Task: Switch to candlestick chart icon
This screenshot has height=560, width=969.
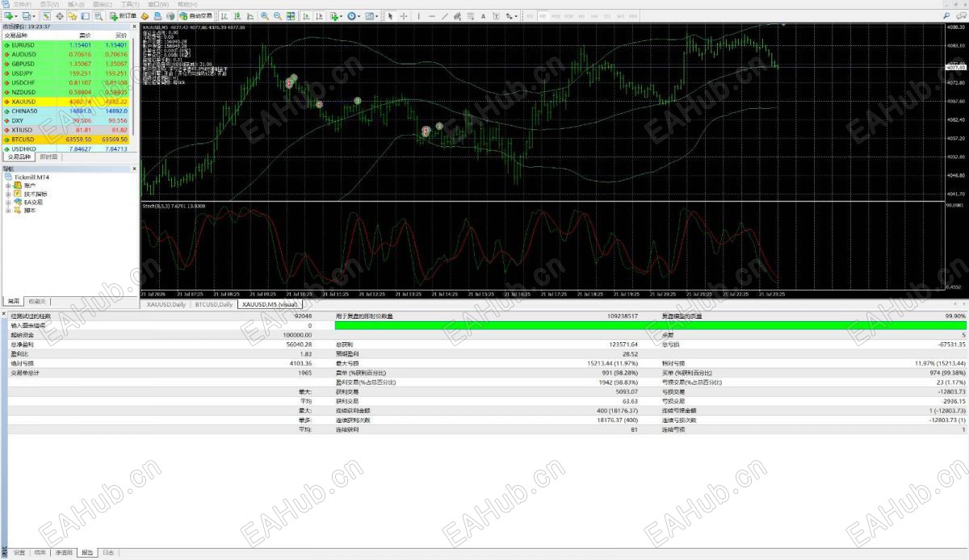Action: pos(237,16)
